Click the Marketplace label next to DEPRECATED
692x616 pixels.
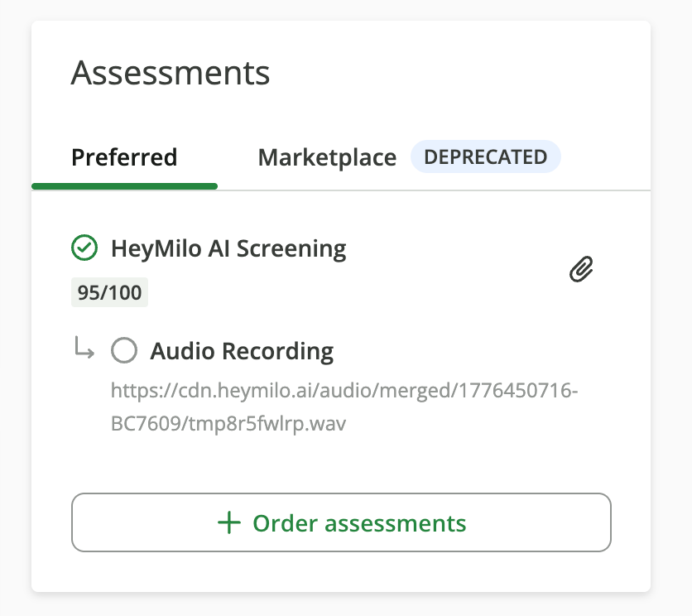click(x=327, y=157)
